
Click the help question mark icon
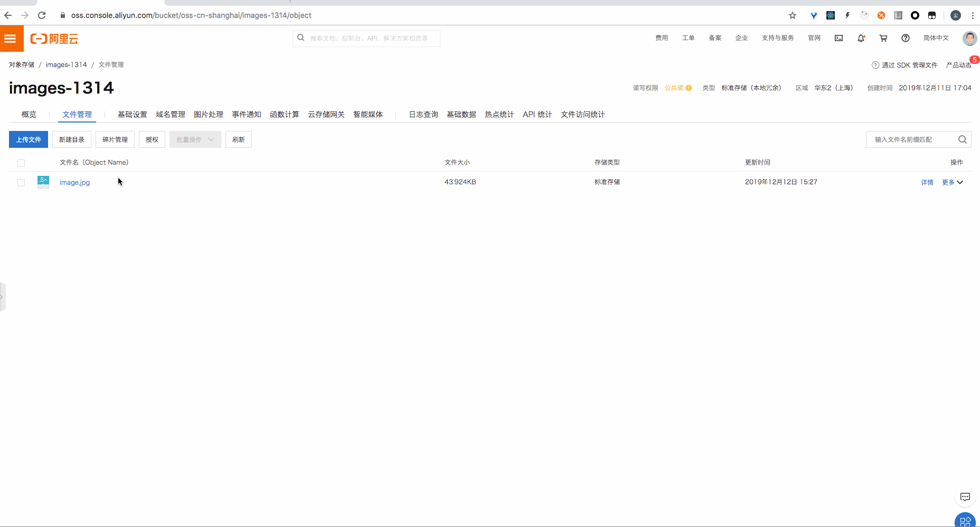pyautogui.click(x=906, y=38)
